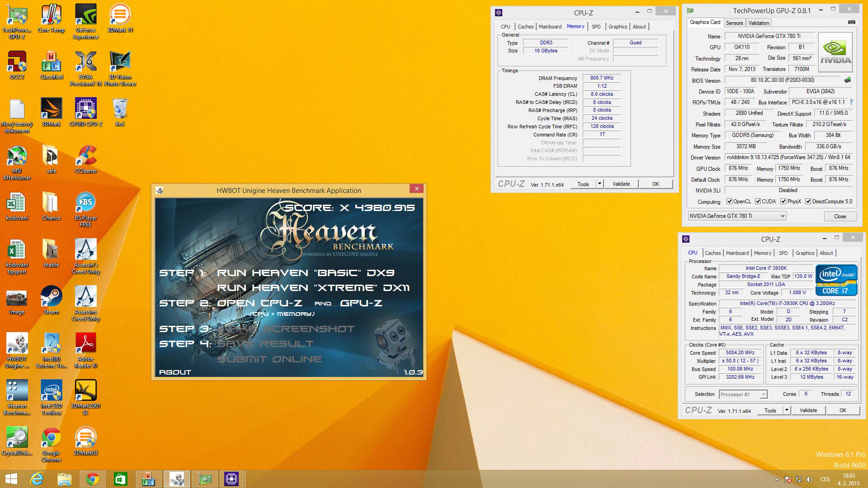Image resolution: width=868 pixels, height=488 pixels.
Task: Expand Tools dropdown arrow in upper CPU-Z window
Action: pyautogui.click(x=599, y=184)
